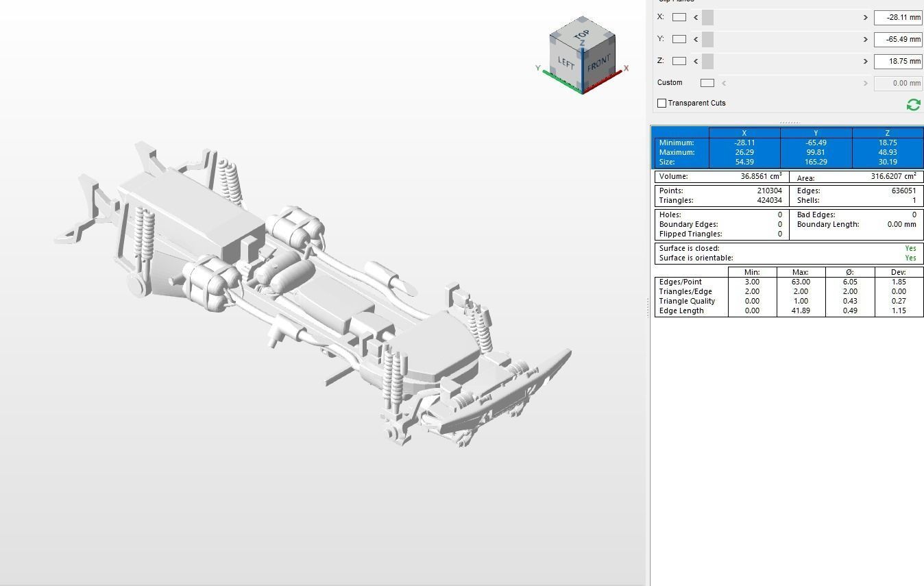
Task: Click the Z clip value field 18.75 mm
Action: point(898,61)
